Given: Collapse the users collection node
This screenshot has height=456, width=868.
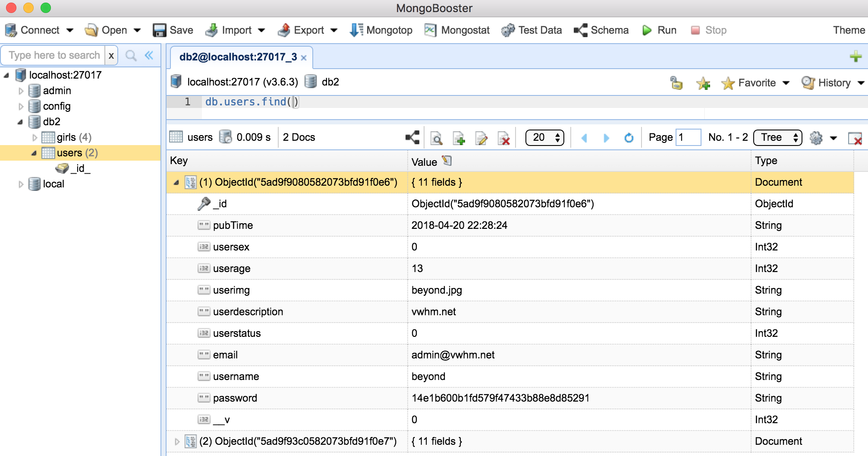Looking at the screenshot, I should (x=34, y=153).
